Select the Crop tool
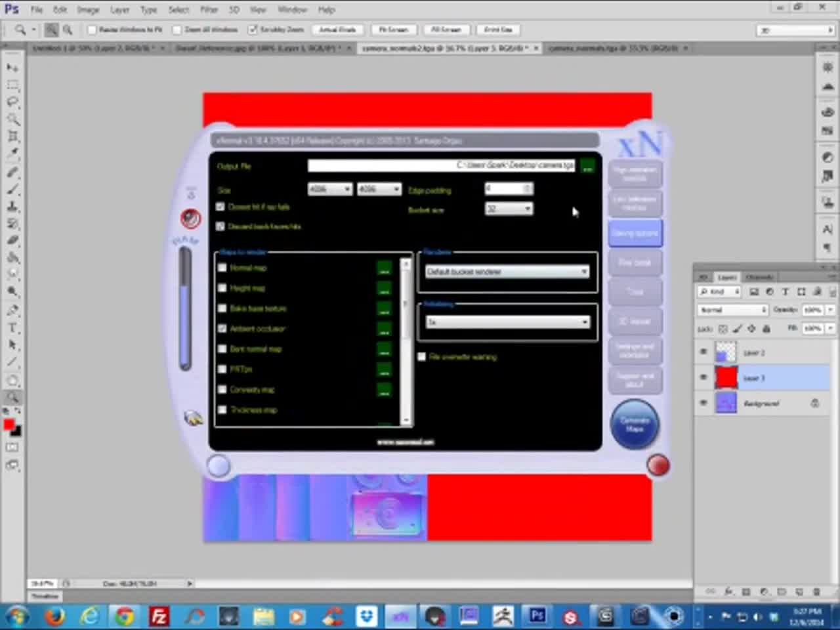This screenshot has width=840, height=630. (12, 136)
